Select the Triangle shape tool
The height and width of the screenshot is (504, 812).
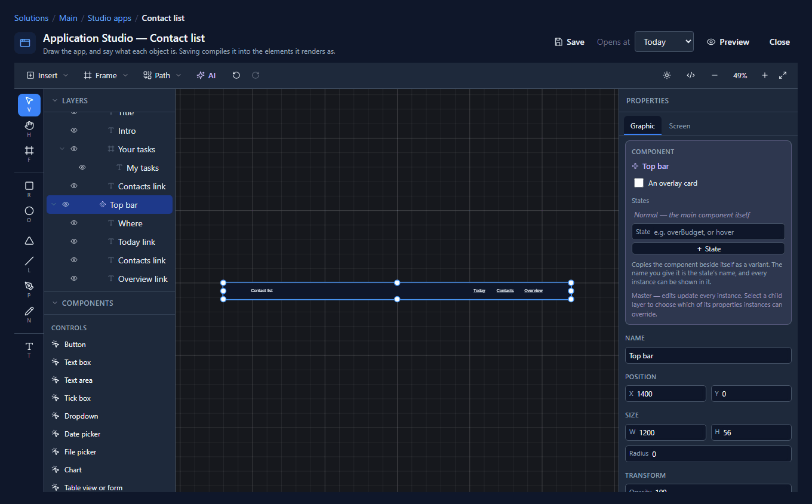pyautogui.click(x=29, y=241)
